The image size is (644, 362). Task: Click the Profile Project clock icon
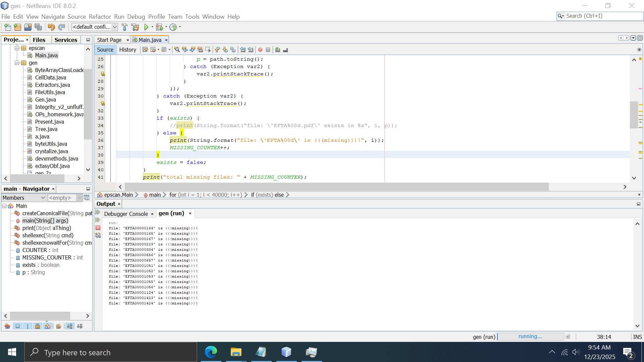[173, 27]
